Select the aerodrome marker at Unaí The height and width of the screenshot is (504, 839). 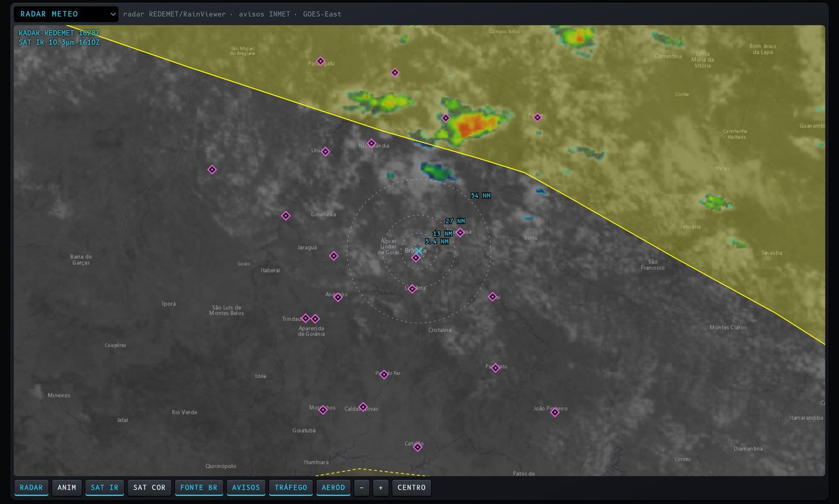pos(492,297)
